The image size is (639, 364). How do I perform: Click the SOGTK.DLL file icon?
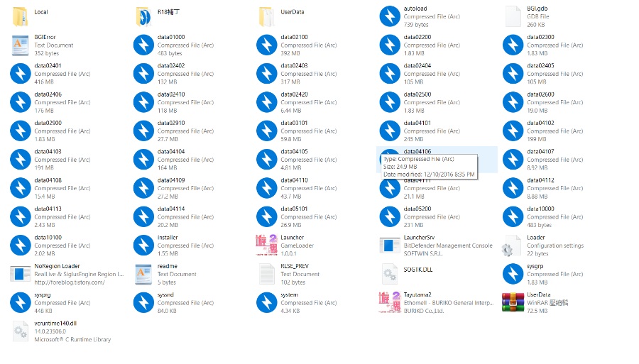click(x=390, y=274)
